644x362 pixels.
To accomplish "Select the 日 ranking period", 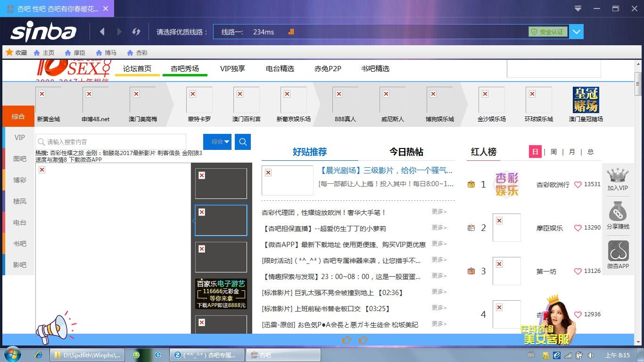I will (x=535, y=152).
